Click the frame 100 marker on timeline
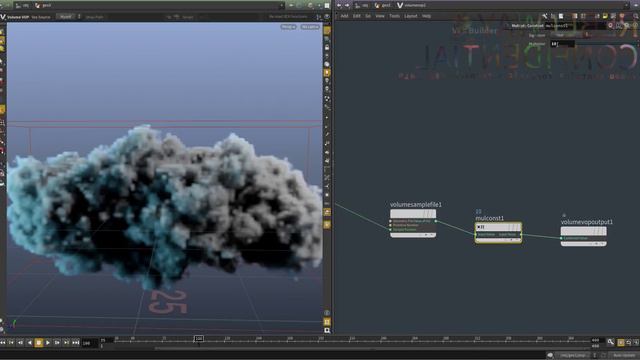The height and width of the screenshot is (360, 640). click(x=198, y=339)
